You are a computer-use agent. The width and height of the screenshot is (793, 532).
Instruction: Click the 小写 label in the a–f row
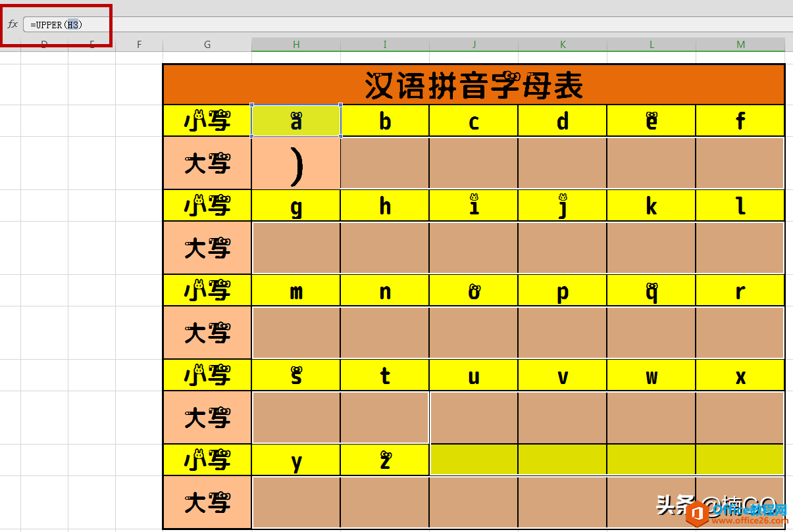[207, 121]
